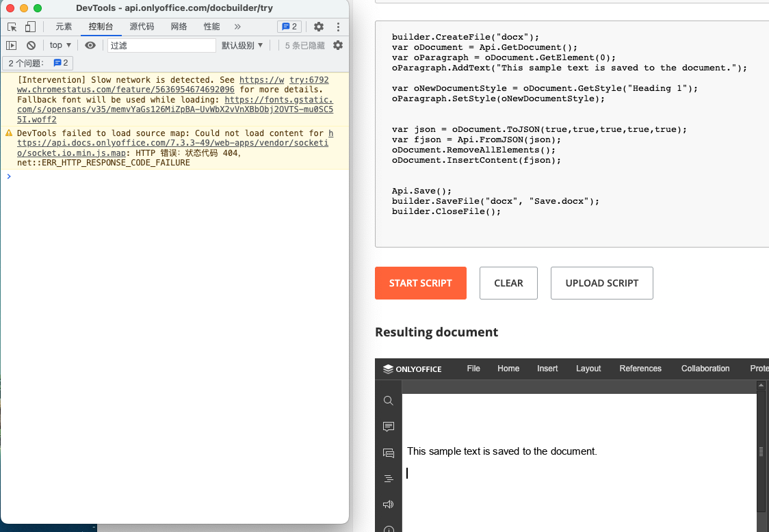Switch to the 控制台 (Console) tab
This screenshot has width=769, height=532.
click(x=101, y=27)
